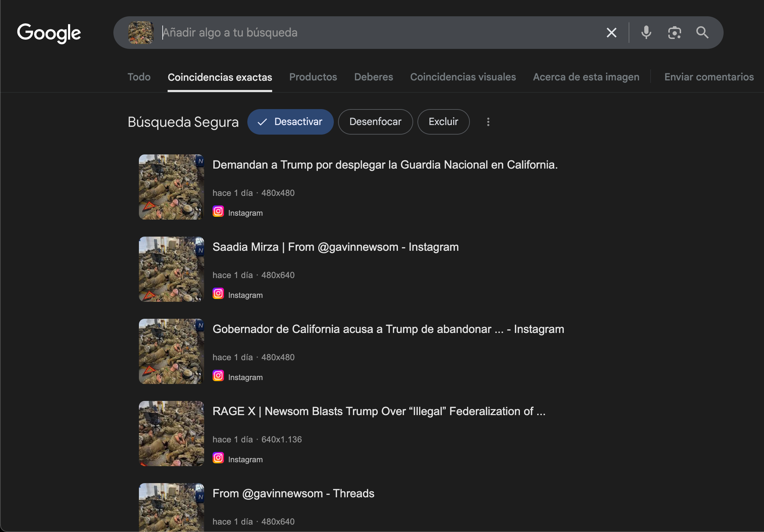Click 'Instagram' source label under RAGE X
764x532 pixels.
245,459
